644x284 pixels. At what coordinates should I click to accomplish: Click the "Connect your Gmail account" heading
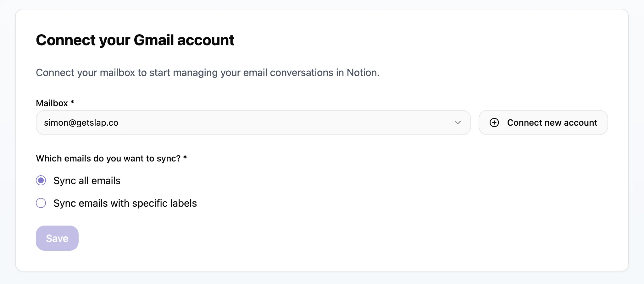click(x=135, y=40)
